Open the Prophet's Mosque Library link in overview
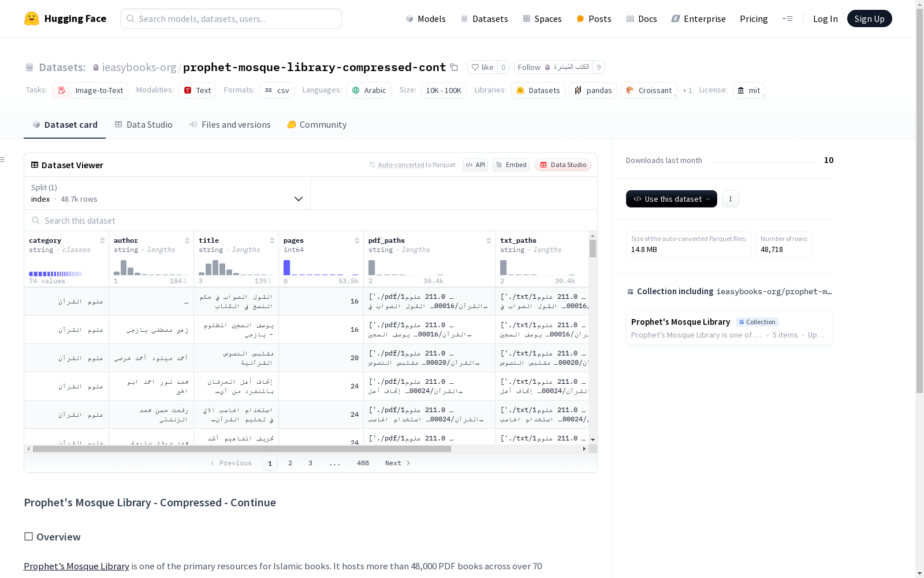Image resolution: width=924 pixels, height=578 pixels. coord(76,566)
